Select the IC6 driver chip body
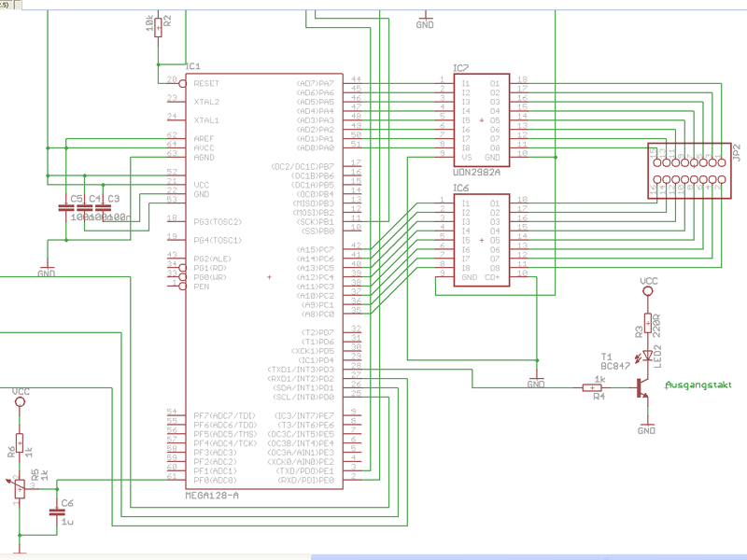Screen dimensions: 747x560 [482, 240]
